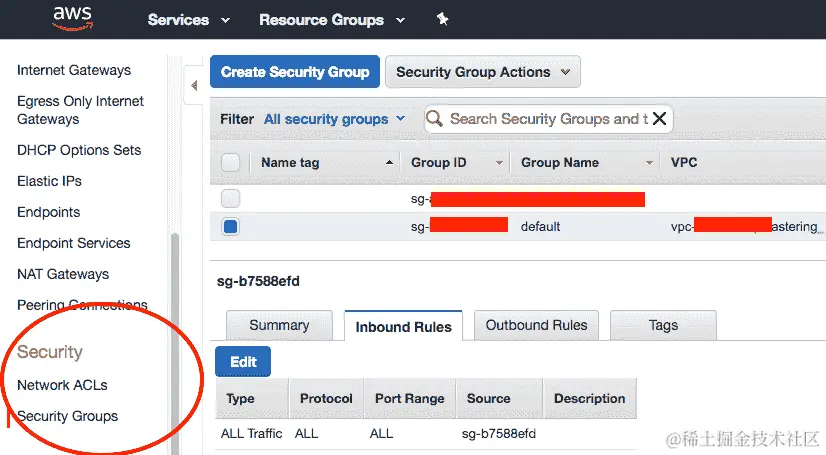826x455 pixels.
Task: Open Security Group Actions dropdown
Action: (x=482, y=72)
